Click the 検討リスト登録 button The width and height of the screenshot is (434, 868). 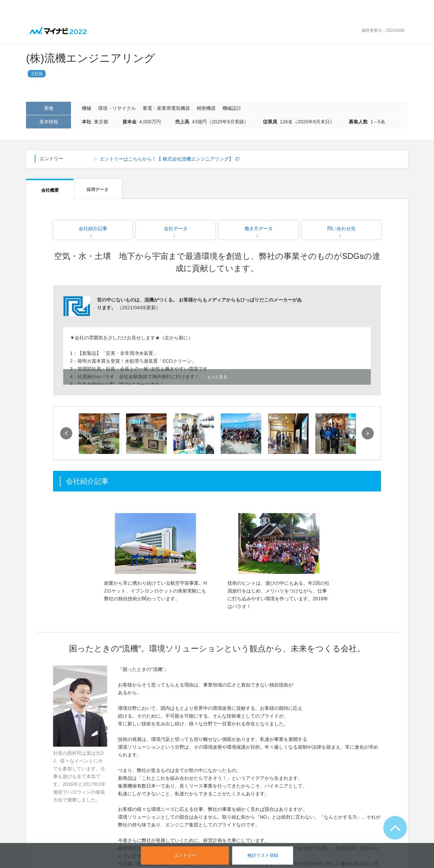pos(263,855)
